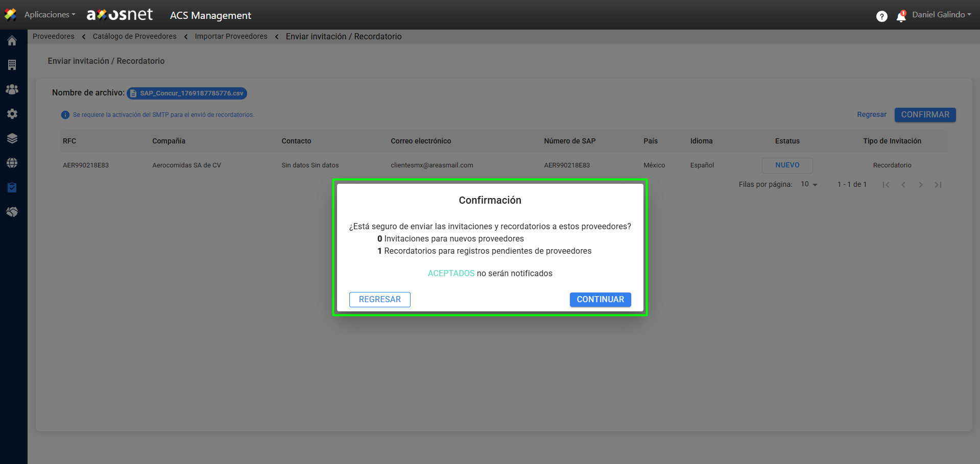Click REGRESAR in confirmation dialog

click(379, 300)
